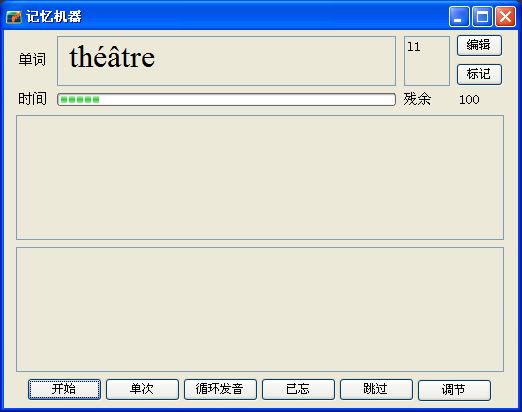Click the 单次 button
Image resolution: width=522 pixels, height=412 pixels.
pos(142,389)
